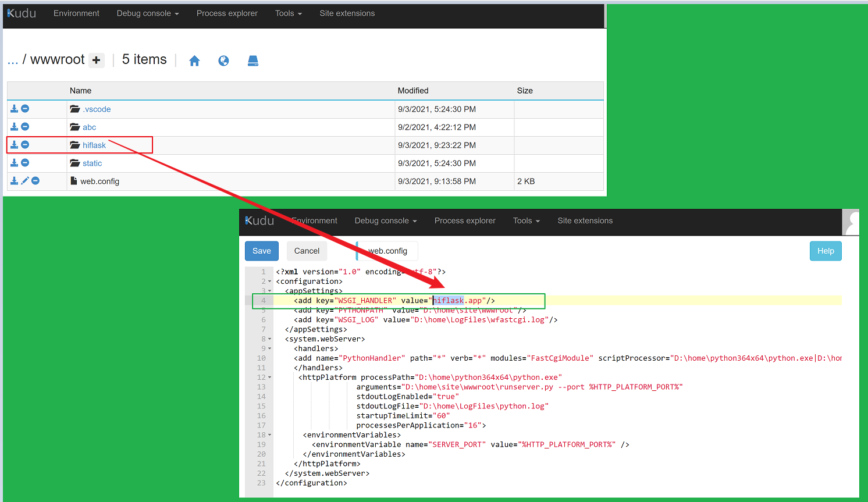Click the home icon in wwwroot breadcrumb

[x=194, y=60]
